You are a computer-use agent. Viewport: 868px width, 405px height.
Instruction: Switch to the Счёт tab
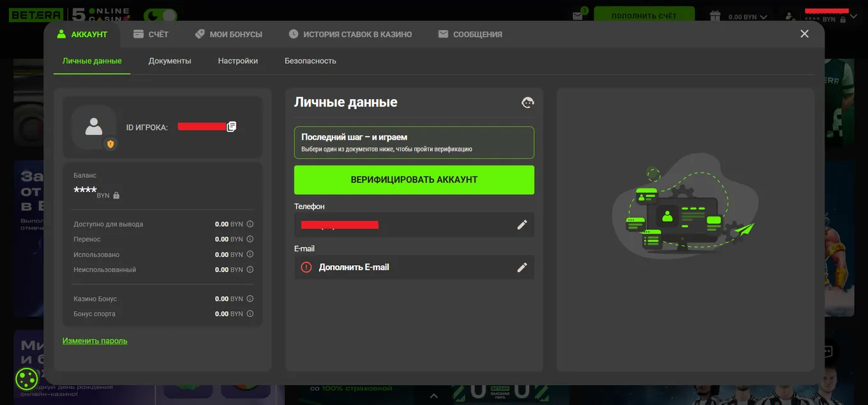click(x=151, y=34)
